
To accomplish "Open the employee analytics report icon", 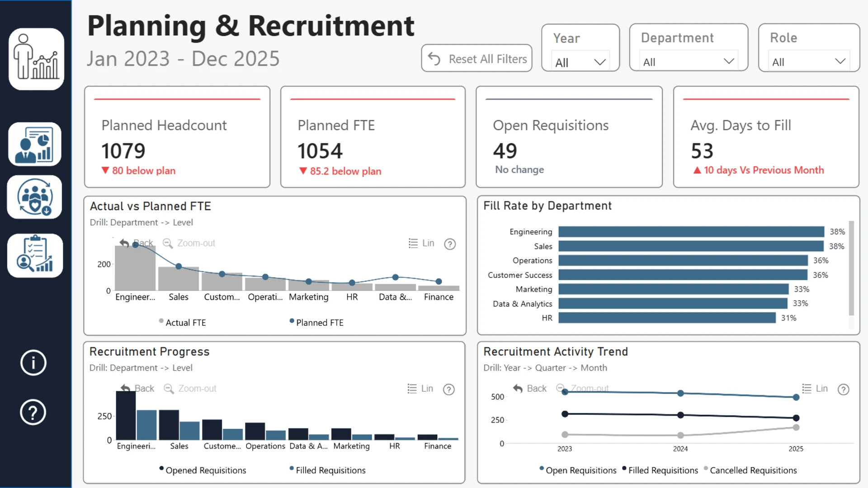I will pos(35,144).
